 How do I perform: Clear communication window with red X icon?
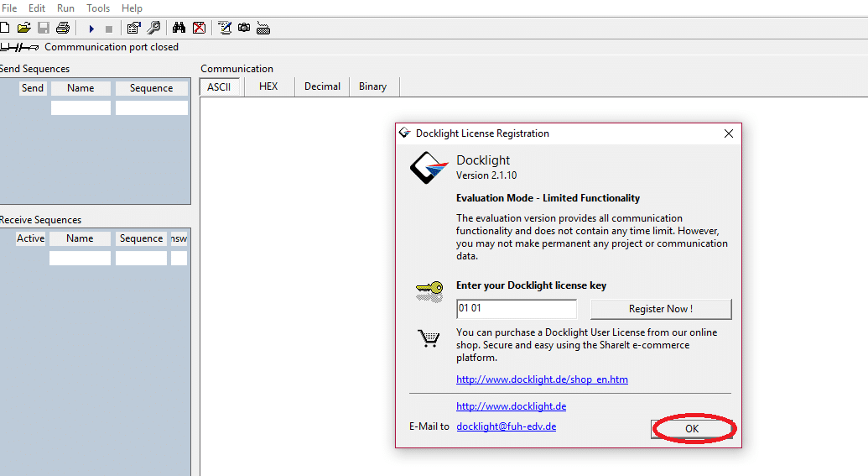199,28
